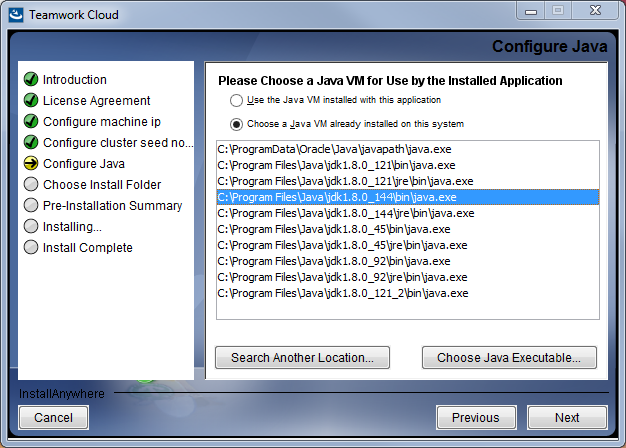Cancel the installation
Viewport: 626px width, 448px height.
point(53,418)
